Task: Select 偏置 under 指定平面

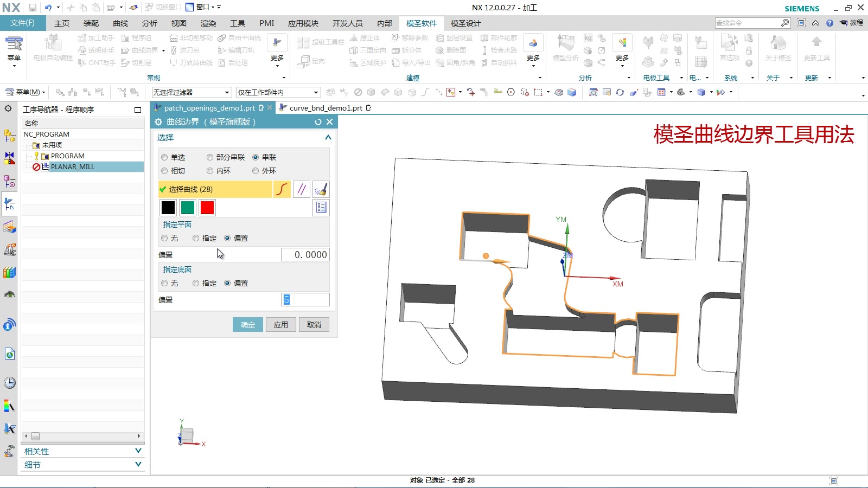Action: pyautogui.click(x=227, y=238)
